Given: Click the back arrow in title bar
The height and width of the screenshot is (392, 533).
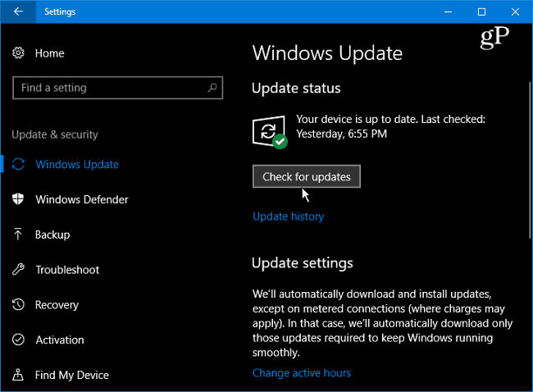Looking at the screenshot, I should [x=18, y=11].
